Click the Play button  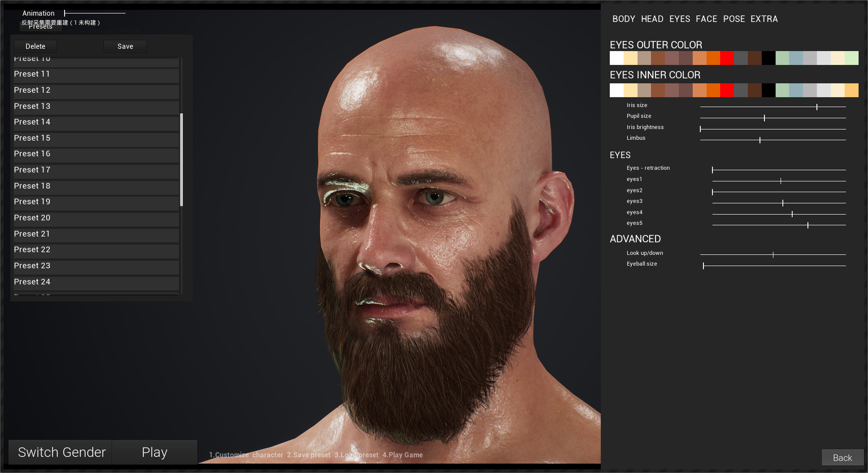(x=155, y=452)
